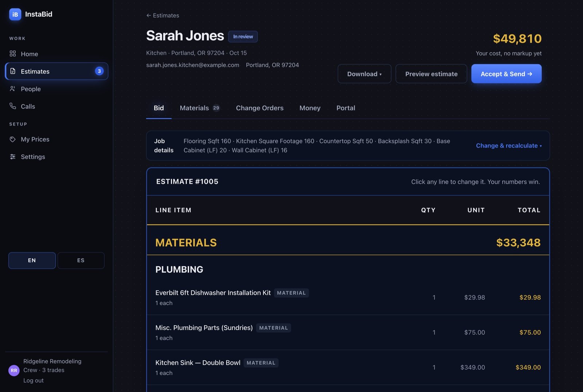
Task: Click the Everbilt 6ft Dishwasher Installation Kit line
Action: [348, 297]
